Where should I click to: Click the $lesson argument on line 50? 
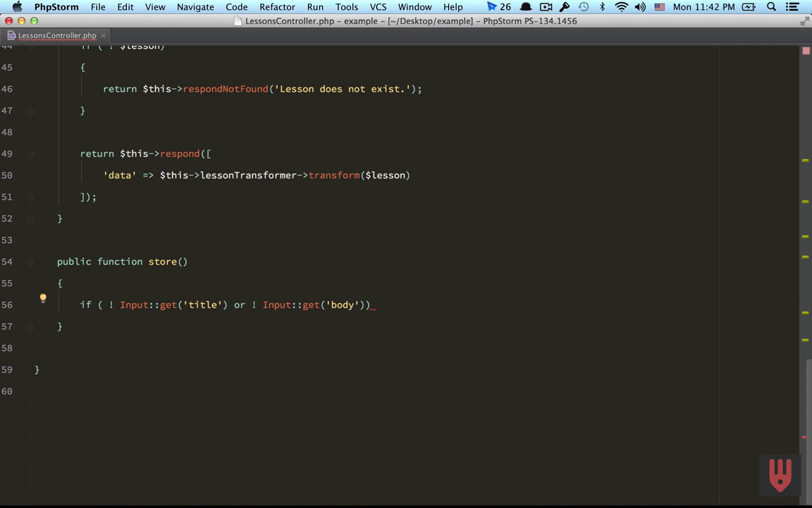coord(386,175)
